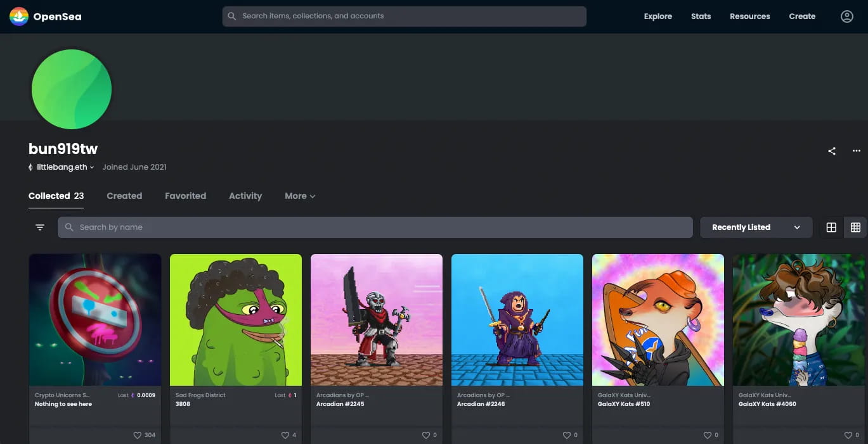Click the GalaXY Kats #4060 title
This screenshot has width=868, height=444.
pyautogui.click(x=767, y=404)
